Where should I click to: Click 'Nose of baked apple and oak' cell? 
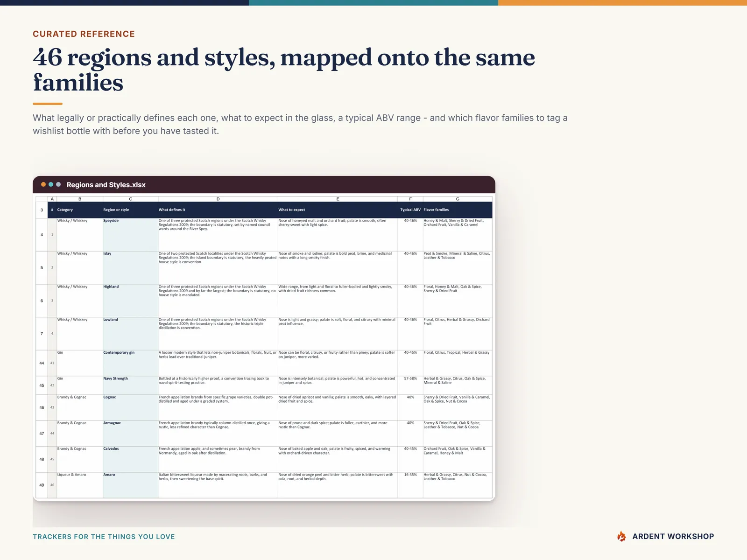tap(338, 459)
